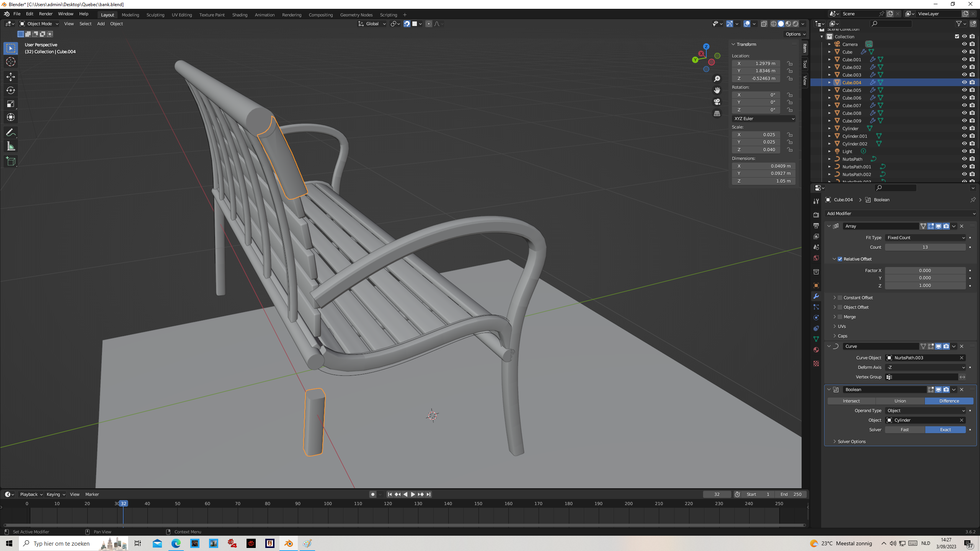
Task: Open the File menu
Action: click(17, 14)
